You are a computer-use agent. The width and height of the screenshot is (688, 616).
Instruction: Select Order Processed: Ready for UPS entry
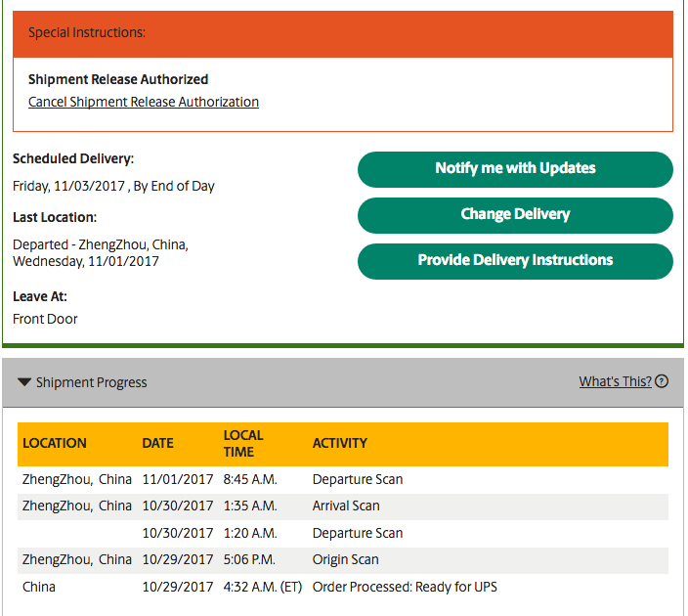point(405,587)
